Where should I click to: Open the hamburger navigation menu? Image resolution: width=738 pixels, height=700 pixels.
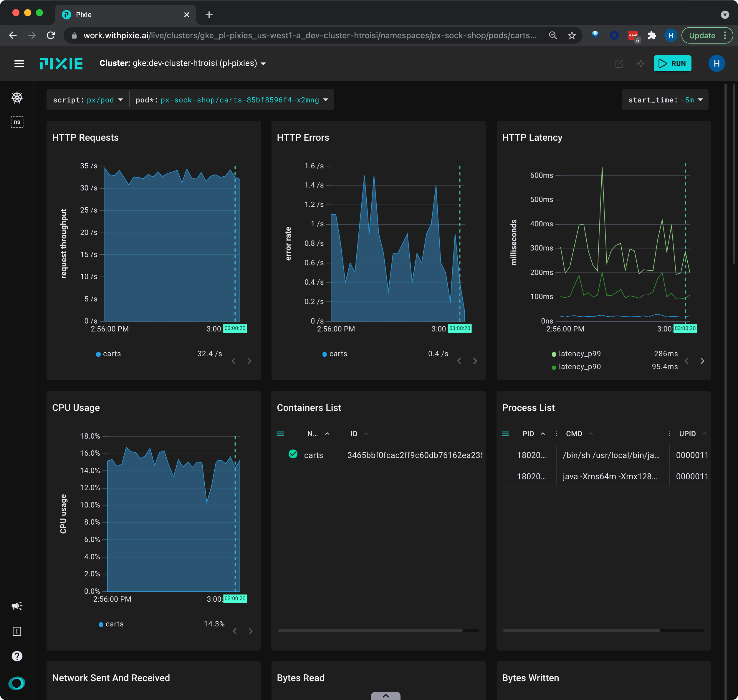pyautogui.click(x=19, y=63)
